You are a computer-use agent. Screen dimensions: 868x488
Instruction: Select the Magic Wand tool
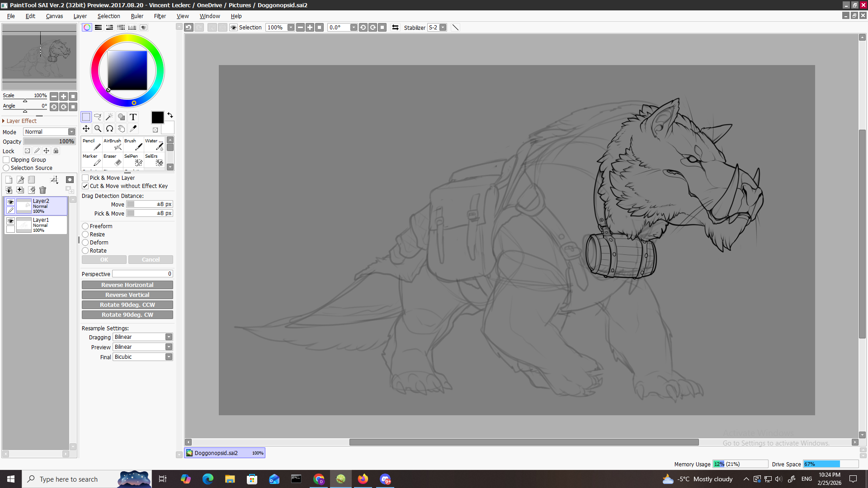tap(109, 117)
